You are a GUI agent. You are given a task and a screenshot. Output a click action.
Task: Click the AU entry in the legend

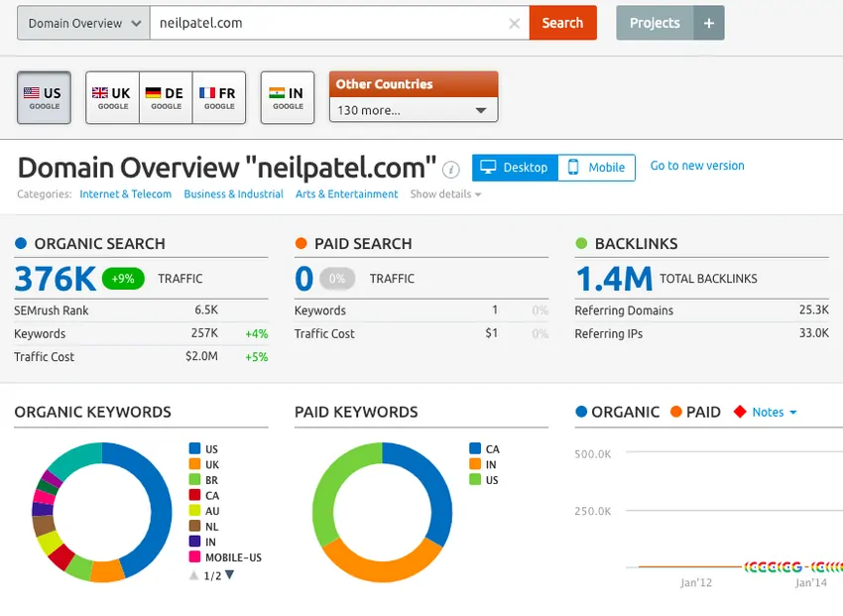204,511
